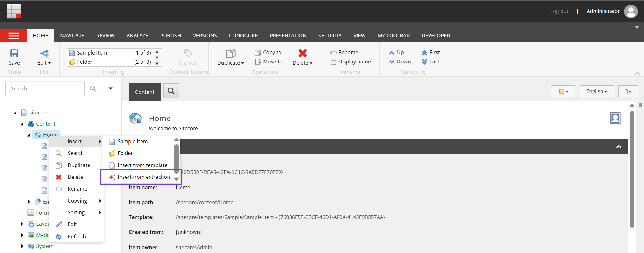Click the red Delete X in ribbon
Image resolution: width=644 pixels, height=253 pixels.
pyautogui.click(x=303, y=53)
